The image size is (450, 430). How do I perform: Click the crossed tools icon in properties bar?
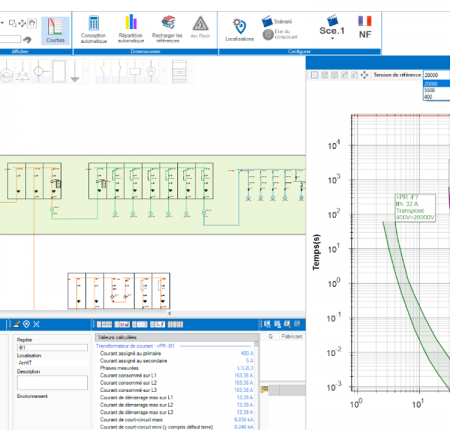click(x=36, y=324)
